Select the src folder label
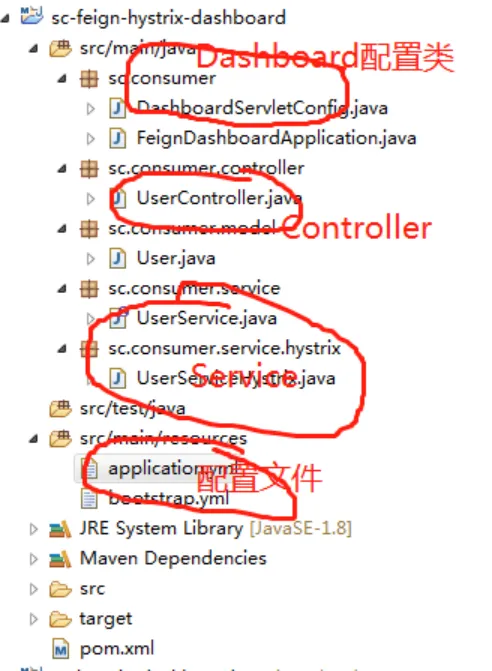This screenshot has width=492, height=671. click(x=92, y=589)
